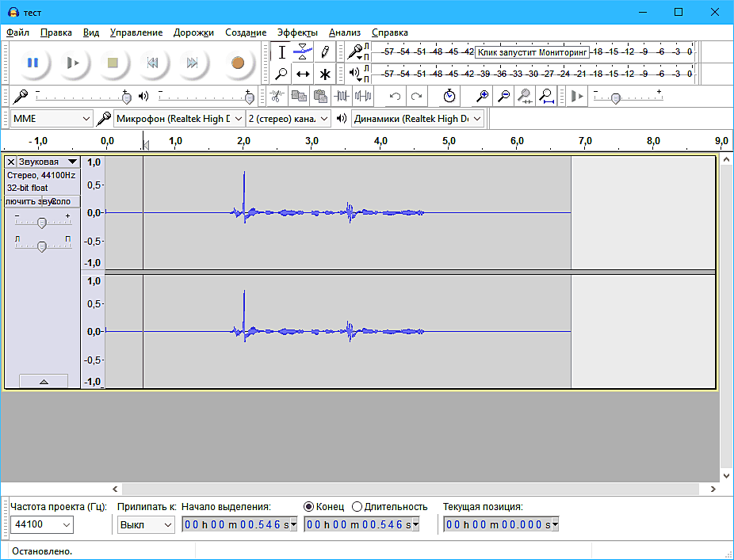The height and width of the screenshot is (560, 734).
Task: Open the Эффекты menu
Action: point(297,32)
